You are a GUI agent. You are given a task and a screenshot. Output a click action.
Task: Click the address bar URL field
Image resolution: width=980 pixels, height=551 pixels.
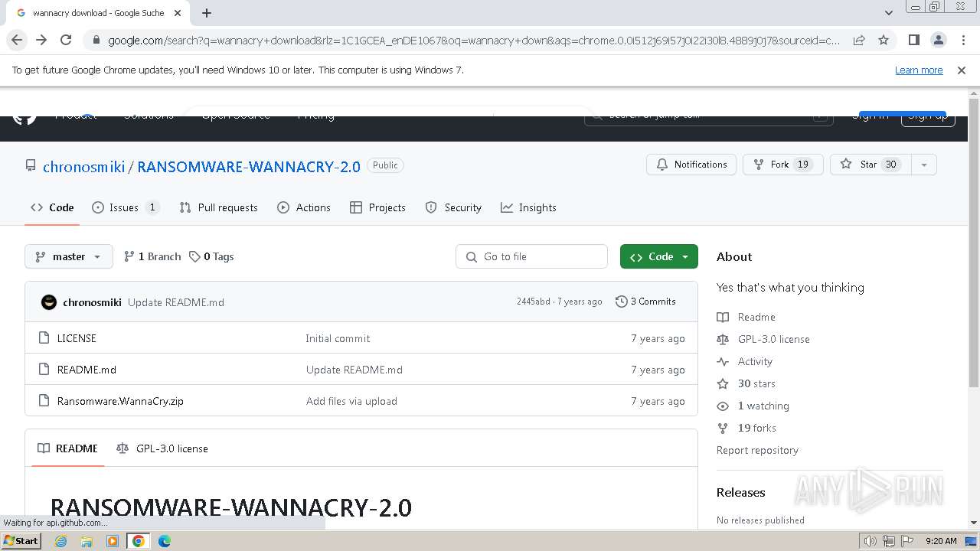473,41
